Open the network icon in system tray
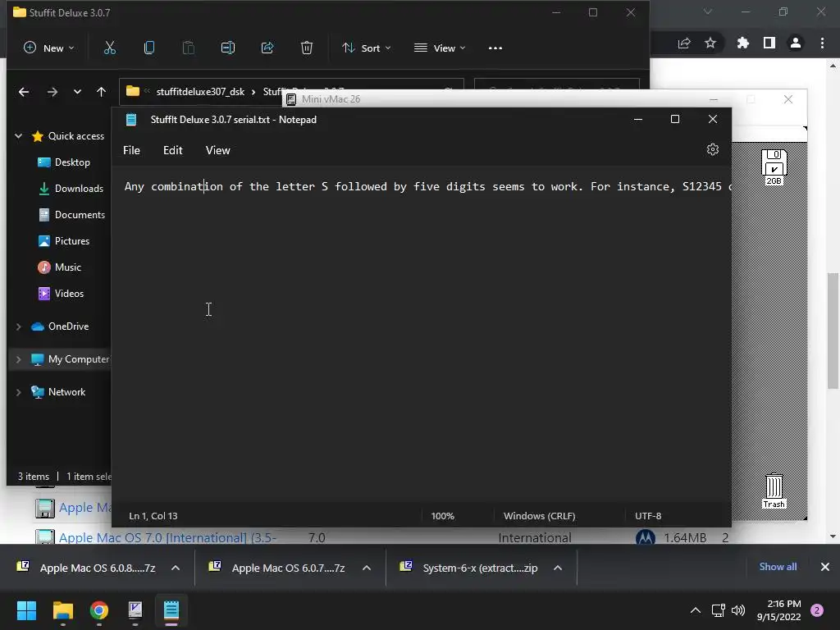The image size is (840, 630). click(719, 610)
